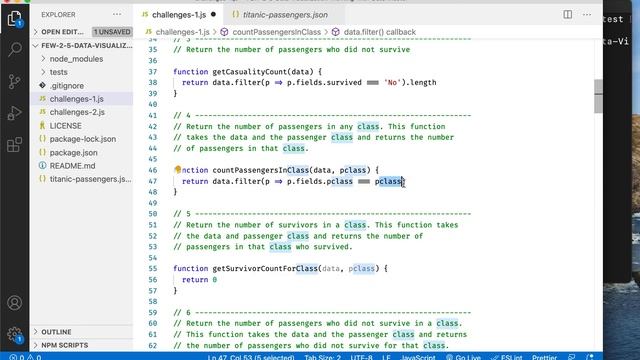Open the Source Control view
The height and width of the screenshot is (360, 640).
point(14,81)
